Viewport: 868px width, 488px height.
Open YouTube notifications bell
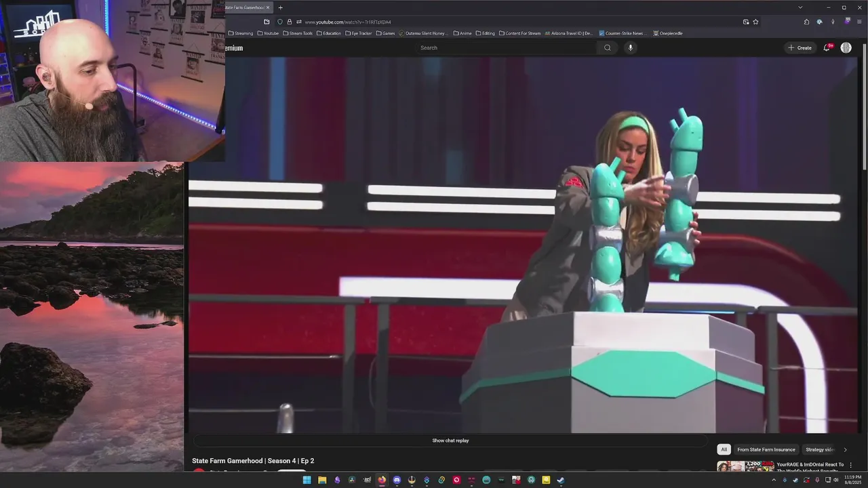coord(827,47)
